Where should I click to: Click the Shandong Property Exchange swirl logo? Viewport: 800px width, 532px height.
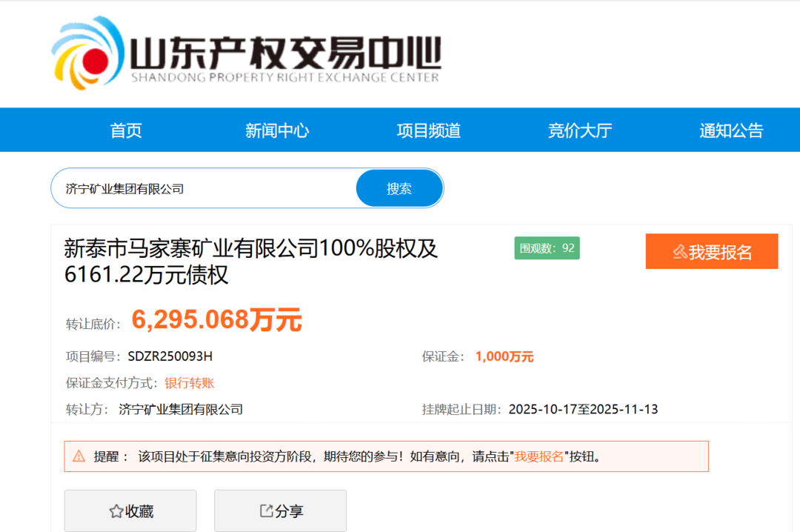(87, 52)
